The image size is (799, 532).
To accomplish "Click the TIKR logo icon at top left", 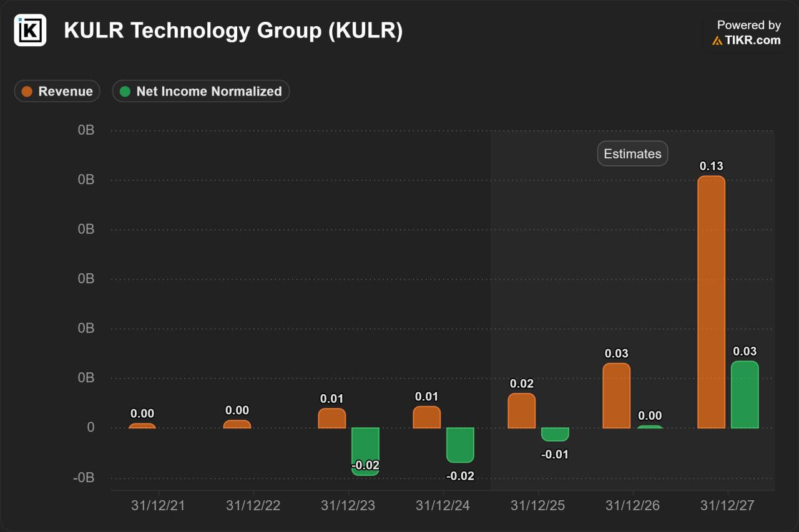I will (30, 30).
